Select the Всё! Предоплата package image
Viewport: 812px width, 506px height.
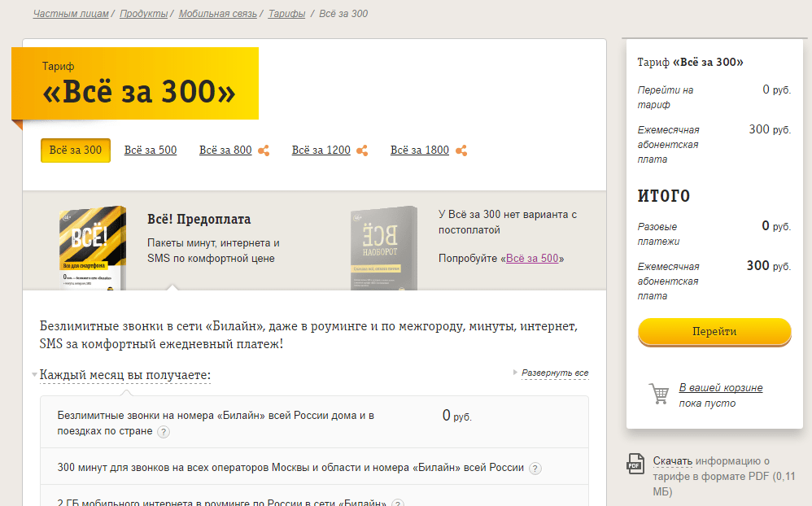(x=92, y=248)
